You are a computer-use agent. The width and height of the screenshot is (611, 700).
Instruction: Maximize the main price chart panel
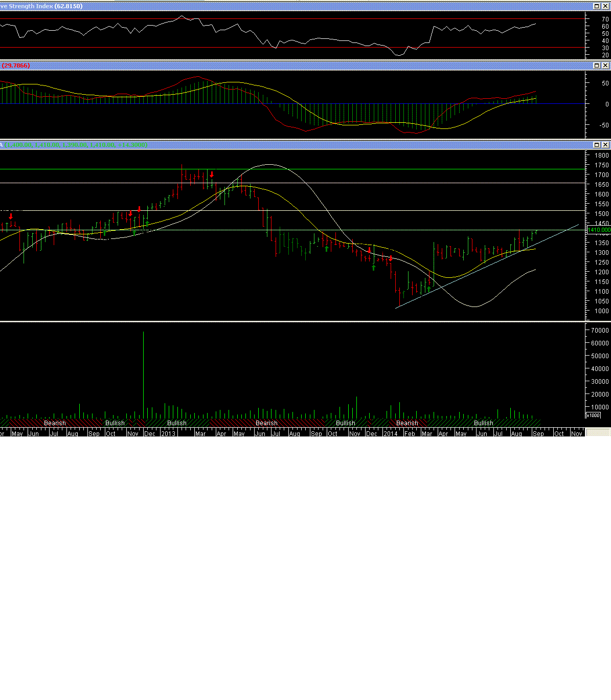coord(597,145)
